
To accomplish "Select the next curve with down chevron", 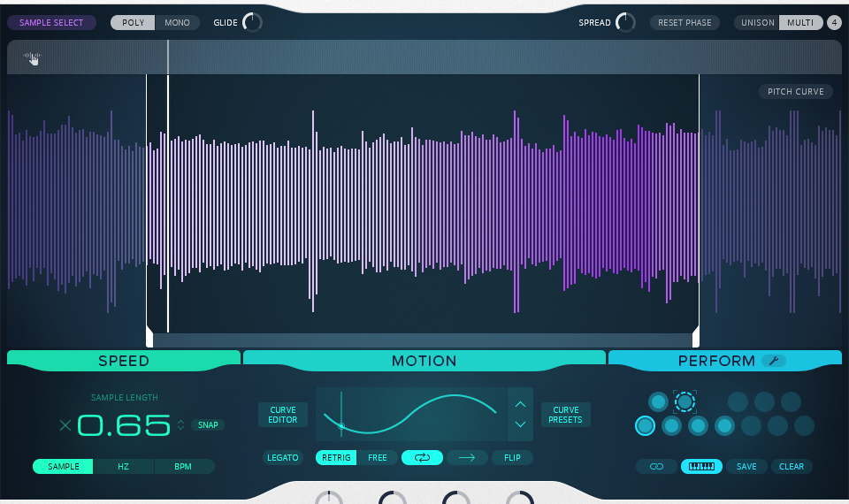I will click(520, 424).
